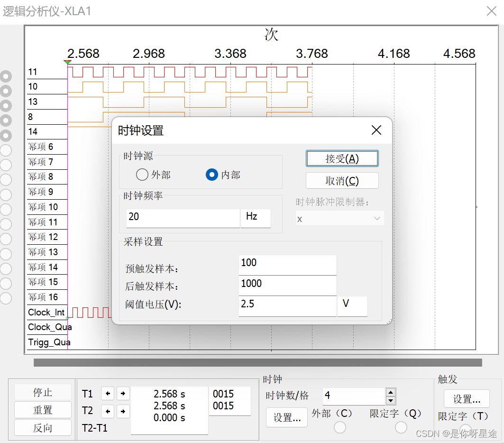Move T2 cursor right with arrow
The width and height of the screenshot is (504, 443).
click(x=123, y=411)
